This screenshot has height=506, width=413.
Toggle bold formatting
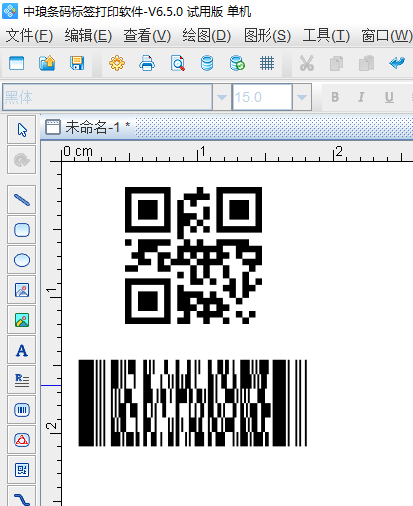click(x=335, y=97)
